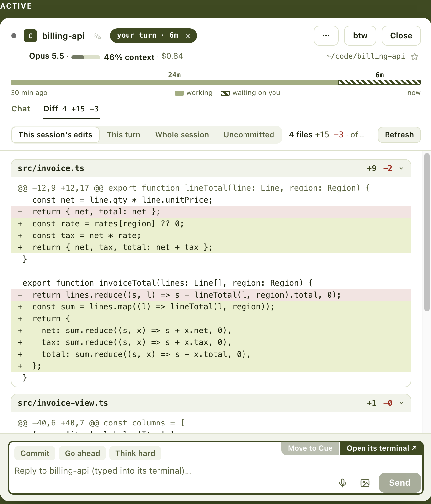
Task: Click the removed line 'return { net, total: net };'
Action: (x=211, y=212)
